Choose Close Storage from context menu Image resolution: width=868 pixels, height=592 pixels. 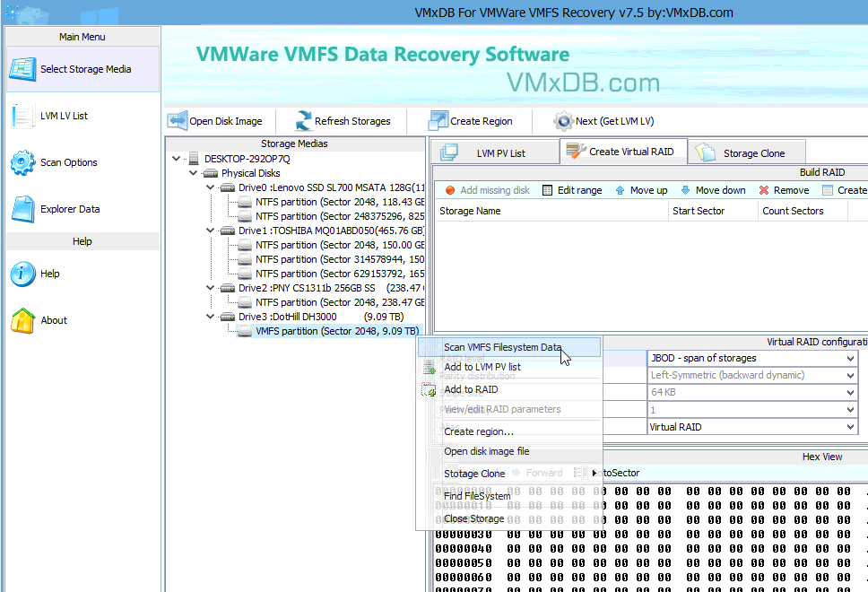point(509,519)
